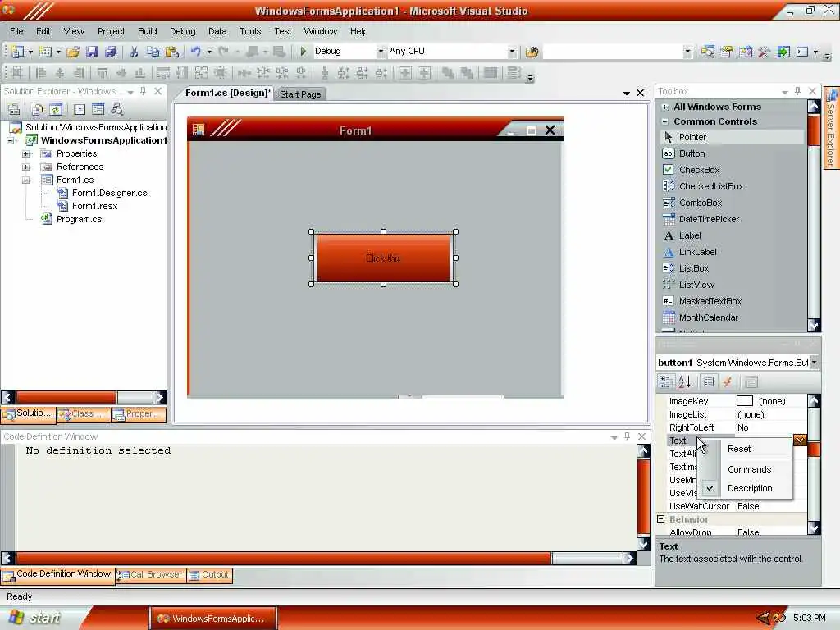Open button1 object selector dropdown

[x=814, y=363]
